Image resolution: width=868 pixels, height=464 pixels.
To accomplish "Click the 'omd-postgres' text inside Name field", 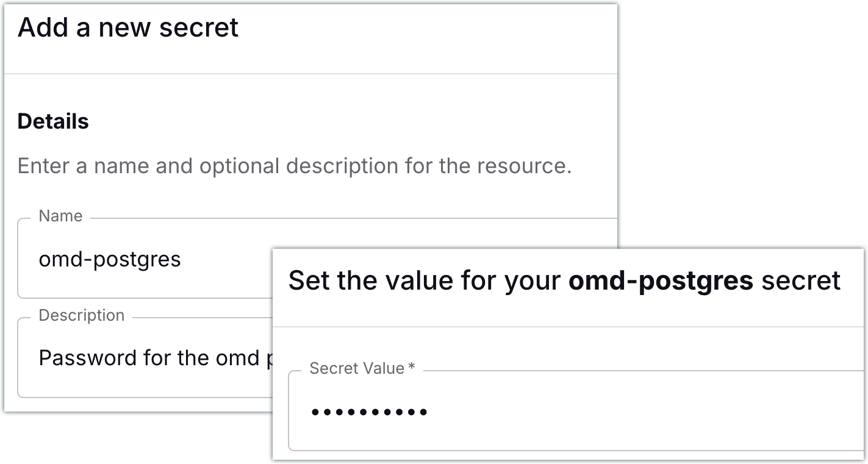I will pos(110,260).
